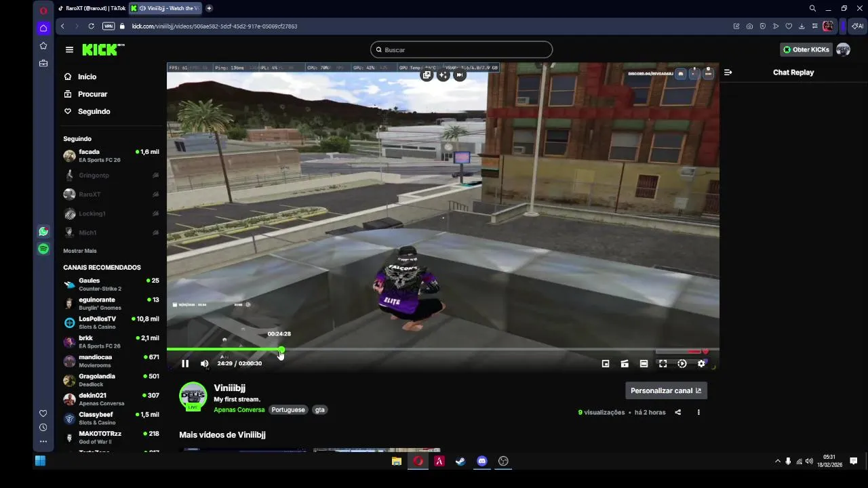Collapse the Chat Replay panel
The height and width of the screenshot is (488, 868).
[x=728, y=73]
